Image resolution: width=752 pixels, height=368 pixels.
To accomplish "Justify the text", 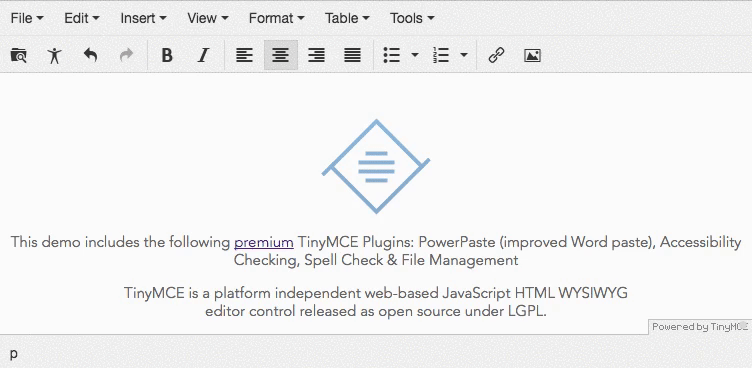I will click(x=353, y=56).
